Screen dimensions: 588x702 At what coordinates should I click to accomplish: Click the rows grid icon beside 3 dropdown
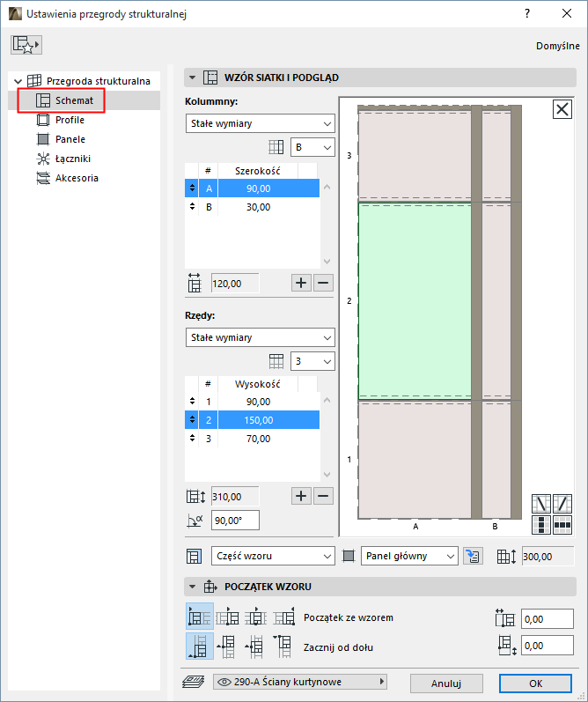pos(276,361)
